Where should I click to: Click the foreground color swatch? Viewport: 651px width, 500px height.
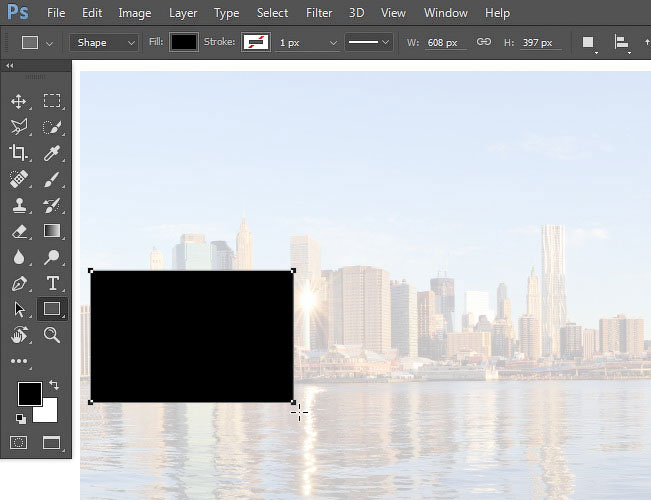[x=29, y=393]
